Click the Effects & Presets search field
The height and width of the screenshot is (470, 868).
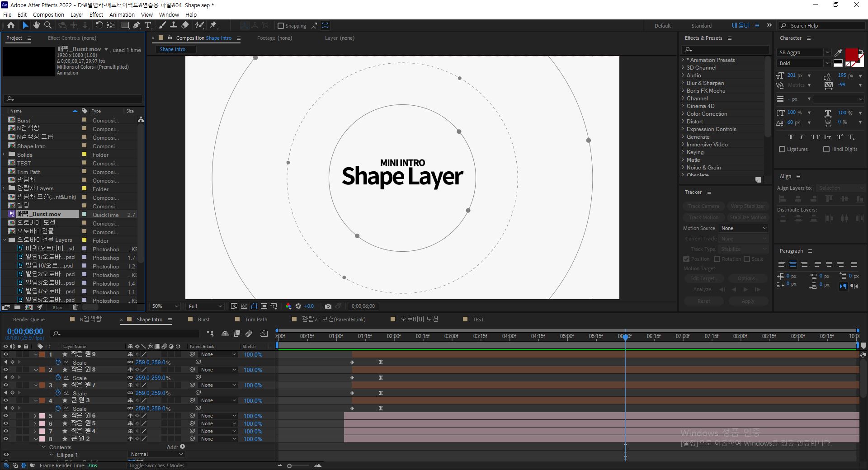[x=725, y=49]
